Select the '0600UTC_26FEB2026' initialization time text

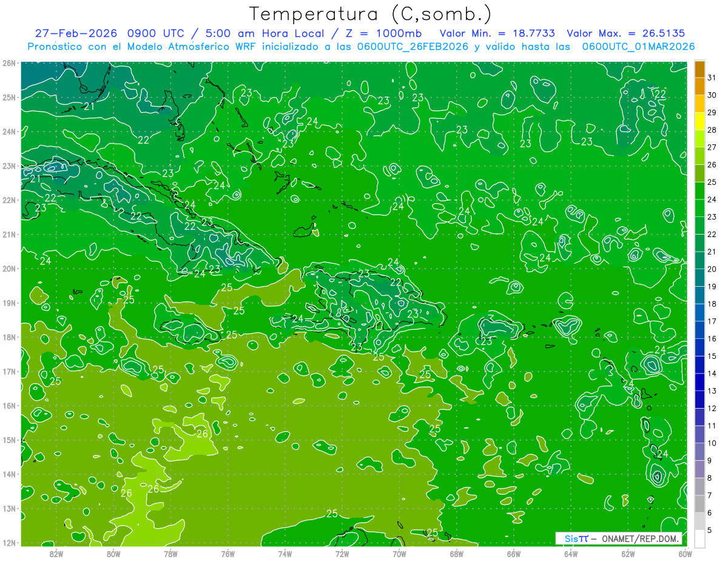coord(413,47)
